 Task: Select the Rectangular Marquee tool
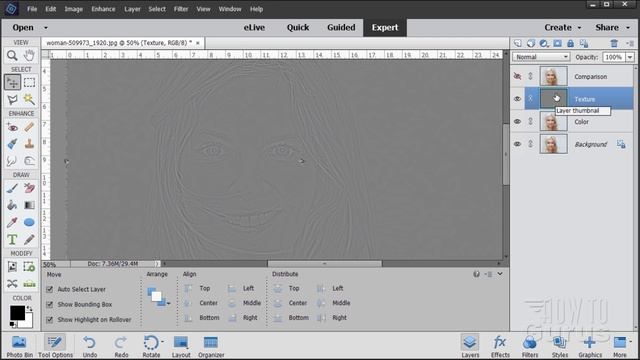click(x=29, y=82)
